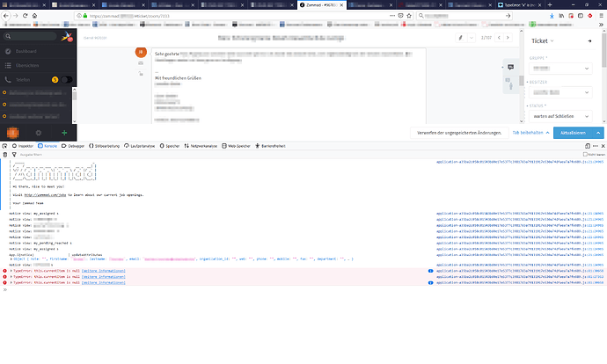The image size is (607, 364).
Task: Expand the second TypeError console entry
Action: [x=11, y=277]
